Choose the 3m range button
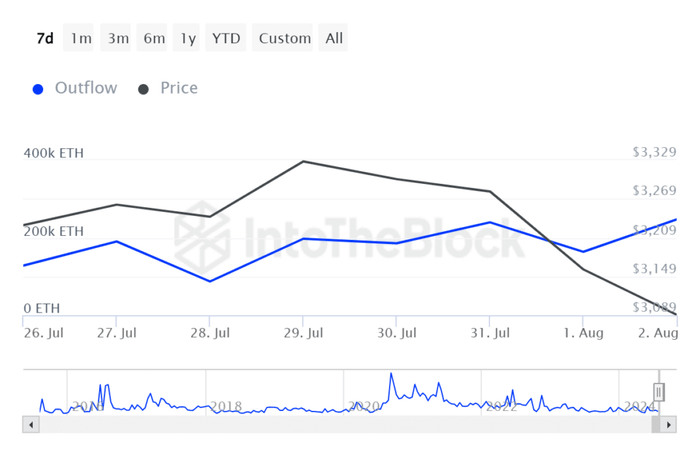Image resolution: width=700 pixels, height=467 pixels. (118, 38)
